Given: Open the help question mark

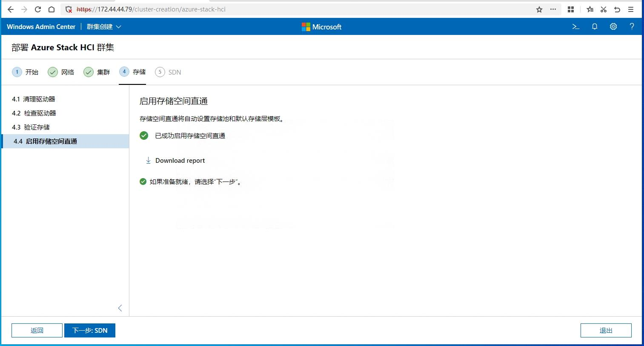Looking at the screenshot, I should click(x=632, y=26).
